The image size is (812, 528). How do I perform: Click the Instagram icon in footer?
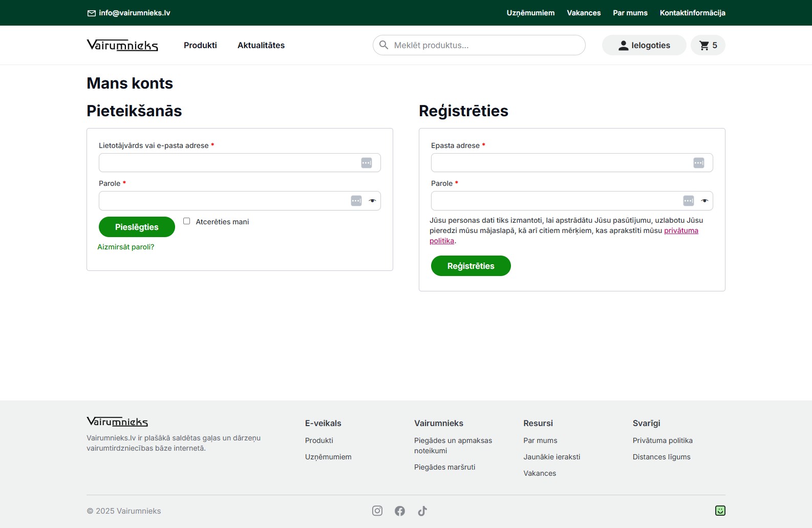[377, 511]
